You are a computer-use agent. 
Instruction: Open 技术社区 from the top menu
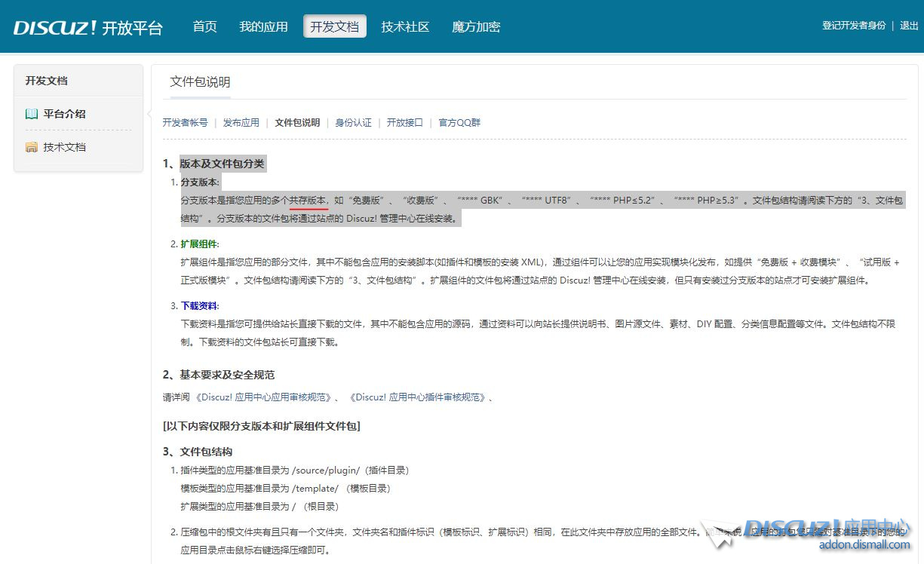pyautogui.click(x=405, y=26)
